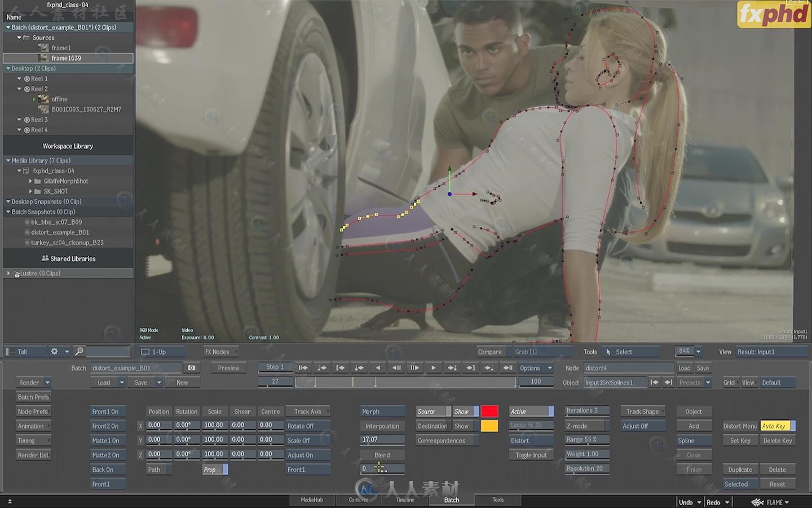Screen dimensions: 812x508
Task: Open the batch Save dropdown arrow
Action: [x=159, y=383]
